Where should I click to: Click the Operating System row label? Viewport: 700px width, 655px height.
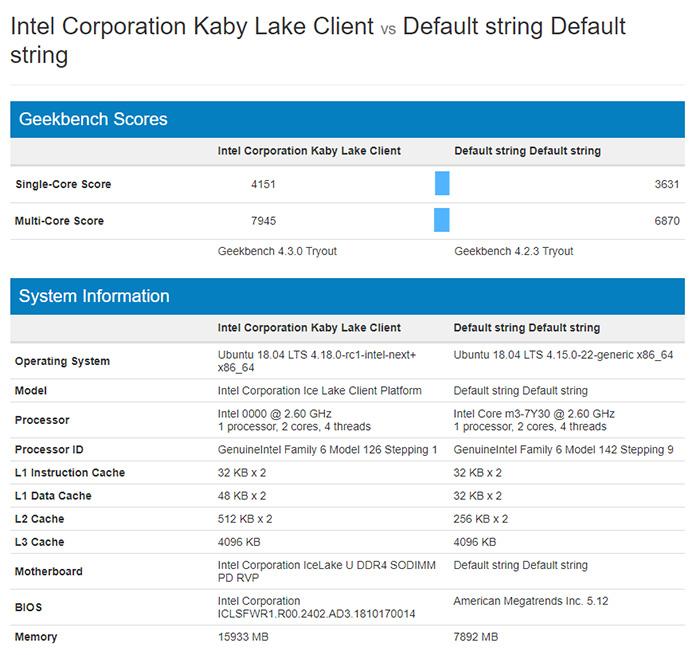click(62, 361)
